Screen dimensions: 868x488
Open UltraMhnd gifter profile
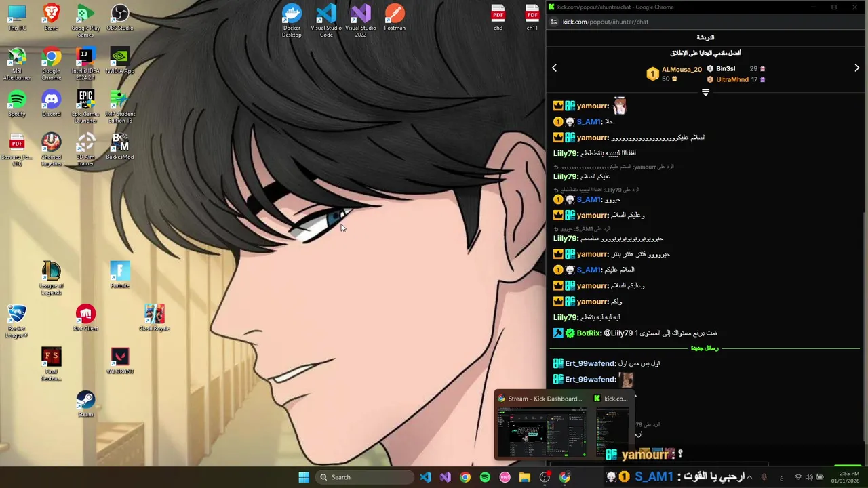tap(732, 79)
